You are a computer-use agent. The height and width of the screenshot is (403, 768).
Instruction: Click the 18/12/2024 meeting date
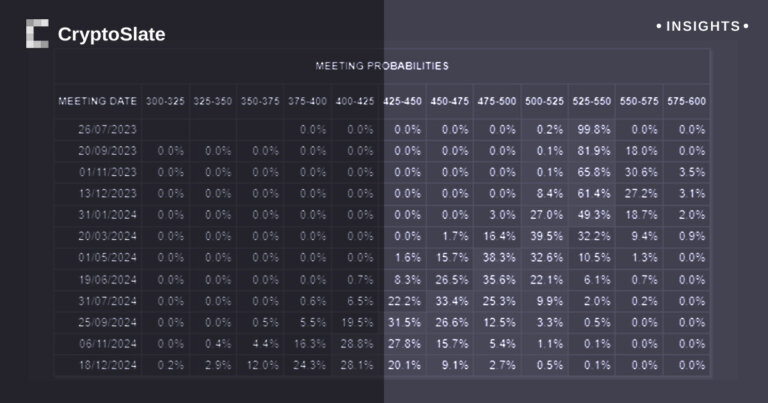[x=103, y=365]
